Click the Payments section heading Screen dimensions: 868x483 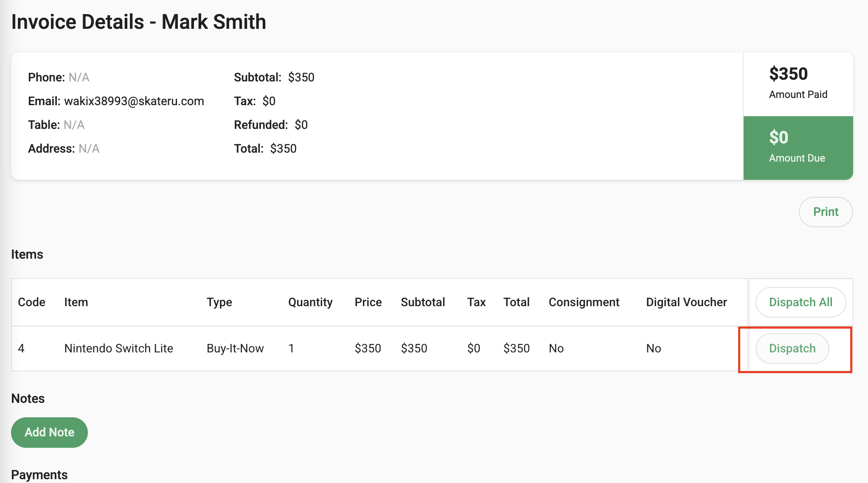pos(39,475)
